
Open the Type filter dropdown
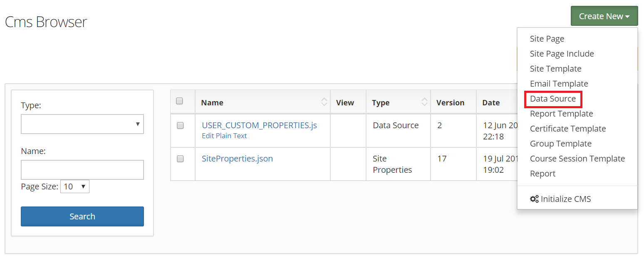pos(82,124)
